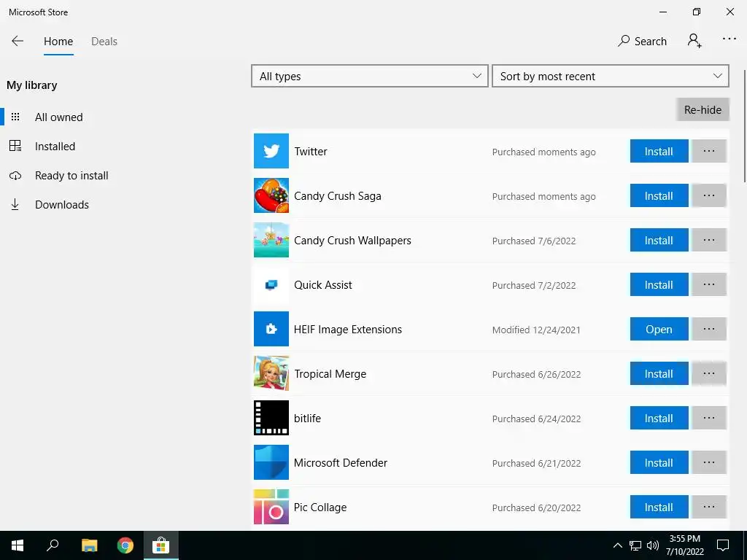This screenshot has width=747, height=560.
Task: Switch to the Home tab
Action: pyautogui.click(x=58, y=42)
